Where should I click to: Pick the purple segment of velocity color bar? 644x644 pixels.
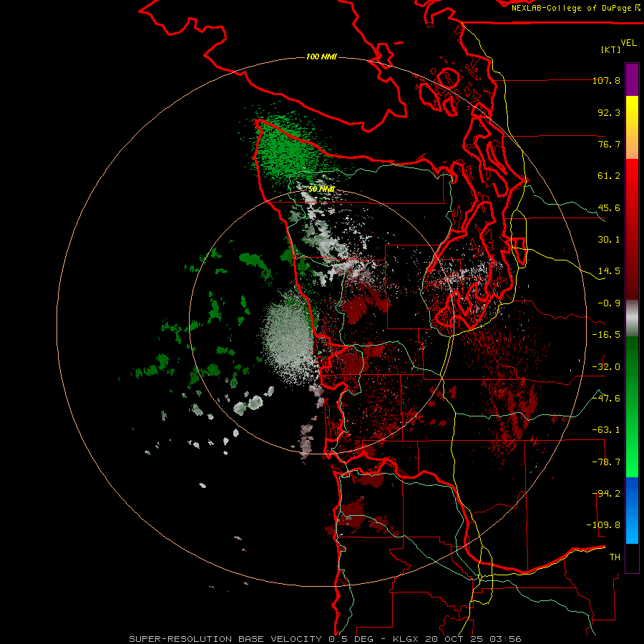click(632, 79)
